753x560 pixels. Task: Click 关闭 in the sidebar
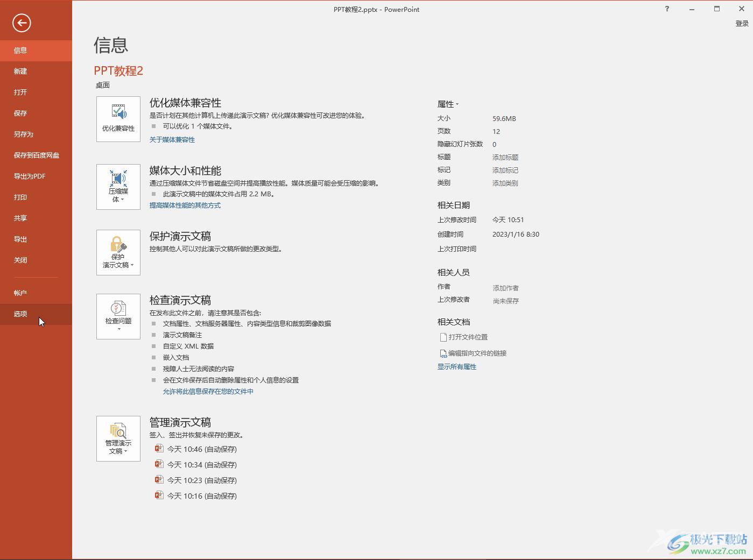click(36, 260)
